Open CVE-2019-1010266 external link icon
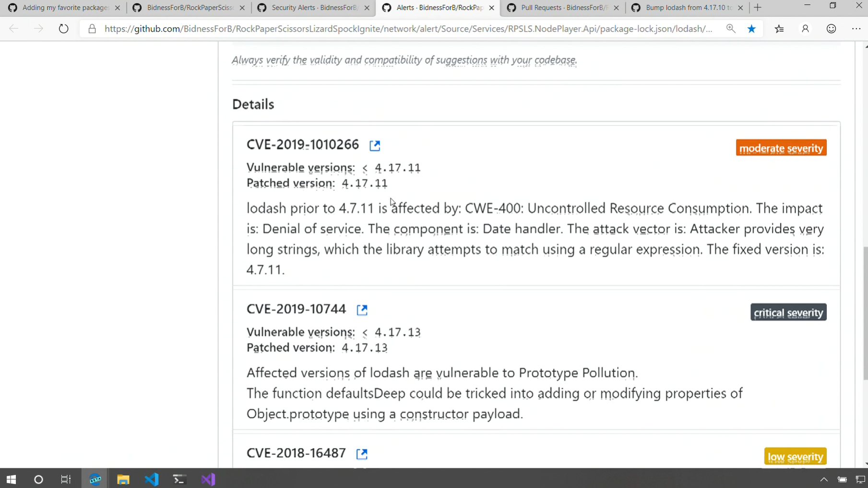This screenshot has height=488, width=868. click(x=375, y=146)
